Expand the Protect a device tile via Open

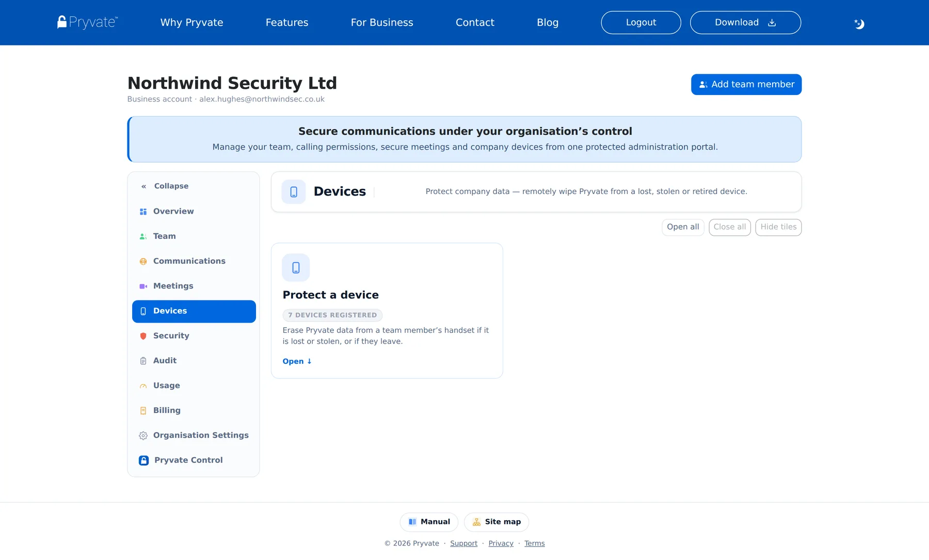(297, 361)
